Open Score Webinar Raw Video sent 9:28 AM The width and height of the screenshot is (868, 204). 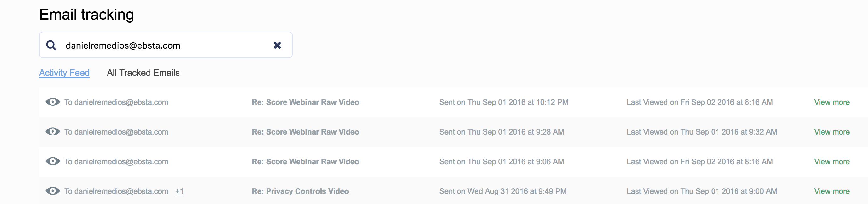(x=305, y=132)
